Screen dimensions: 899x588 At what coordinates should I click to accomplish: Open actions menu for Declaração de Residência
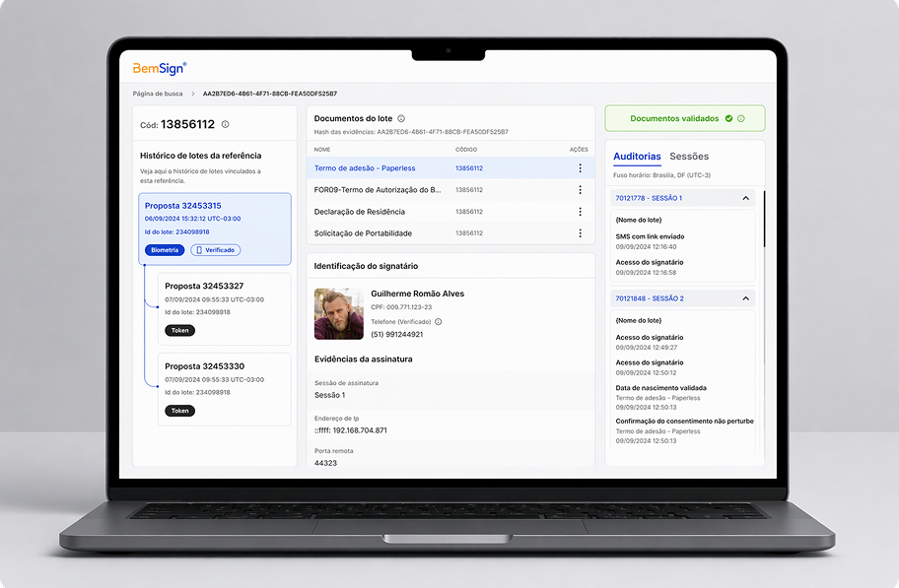coord(580,212)
